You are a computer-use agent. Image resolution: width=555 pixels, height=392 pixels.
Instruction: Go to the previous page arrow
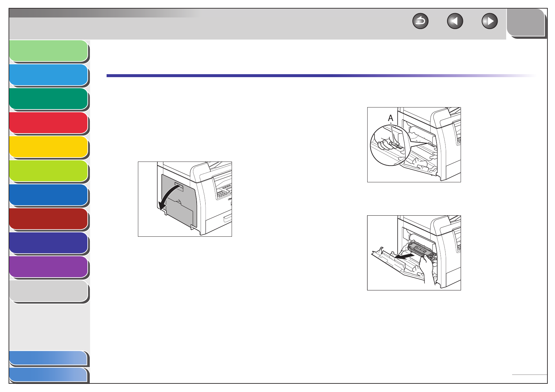tap(455, 21)
